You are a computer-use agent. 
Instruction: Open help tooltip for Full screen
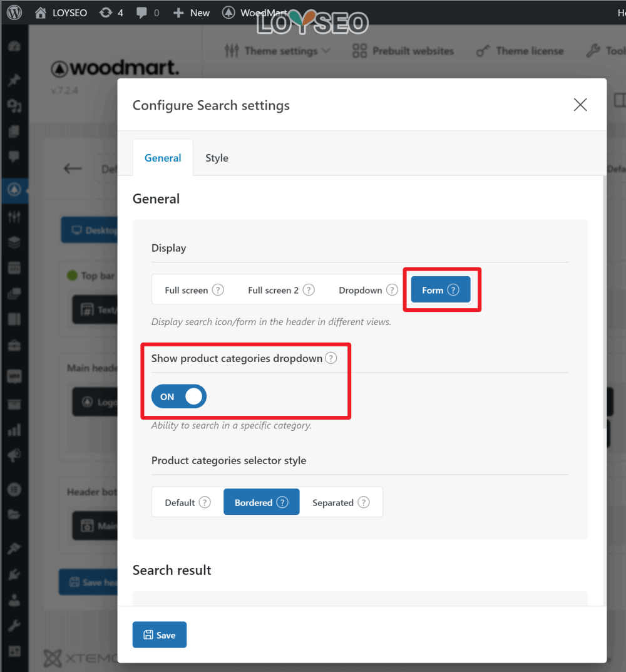click(x=218, y=290)
